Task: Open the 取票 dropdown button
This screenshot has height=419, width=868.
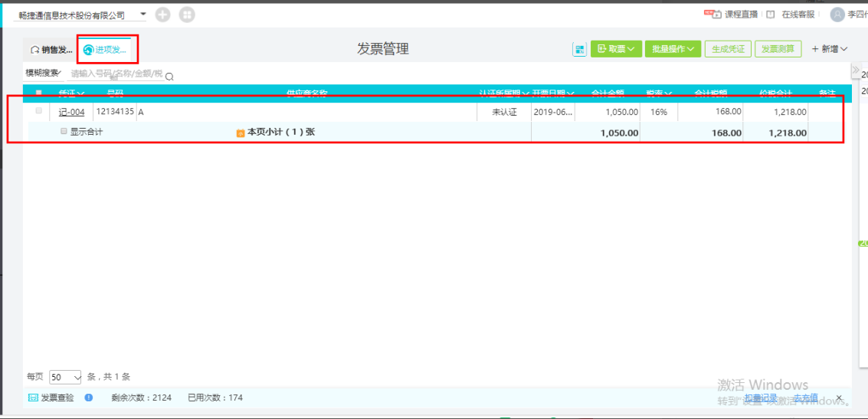Action: click(616, 49)
